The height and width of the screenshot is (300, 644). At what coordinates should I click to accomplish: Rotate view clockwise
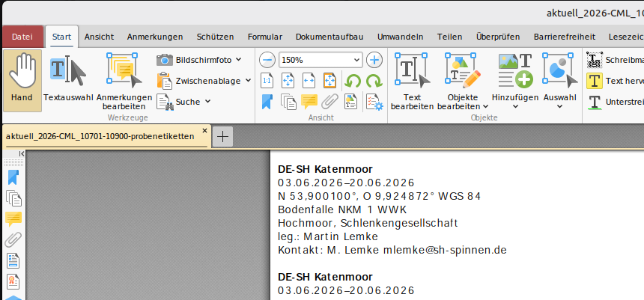[x=374, y=81]
